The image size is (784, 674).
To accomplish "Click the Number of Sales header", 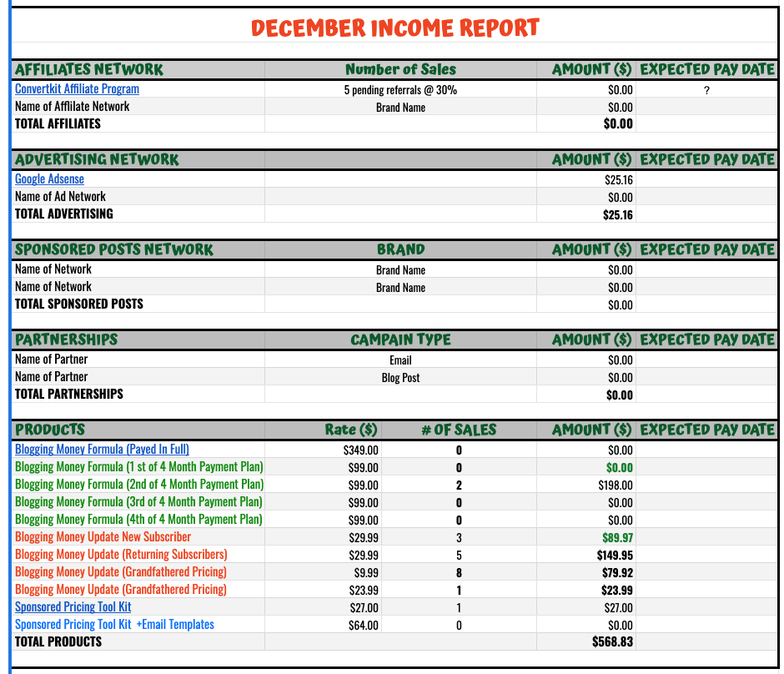I will 400,69.
